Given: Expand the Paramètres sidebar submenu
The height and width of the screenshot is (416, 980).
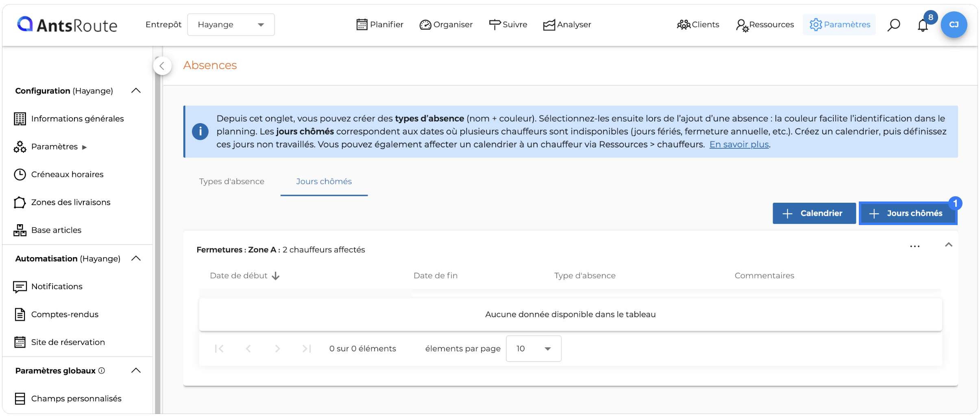Looking at the screenshot, I should tap(85, 147).
